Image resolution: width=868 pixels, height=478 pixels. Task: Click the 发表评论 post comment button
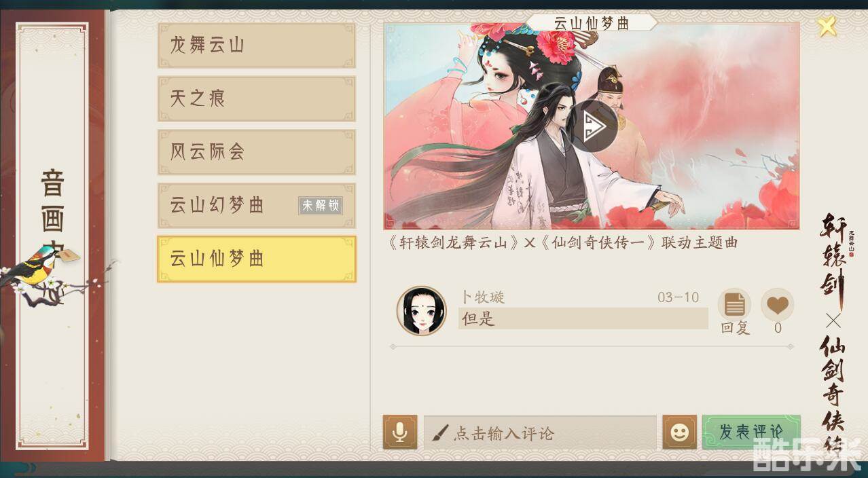751,433
